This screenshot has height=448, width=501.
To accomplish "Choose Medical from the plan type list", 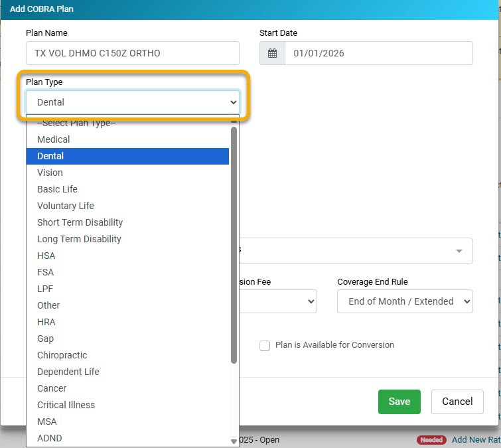I will [x=54, y=139].
